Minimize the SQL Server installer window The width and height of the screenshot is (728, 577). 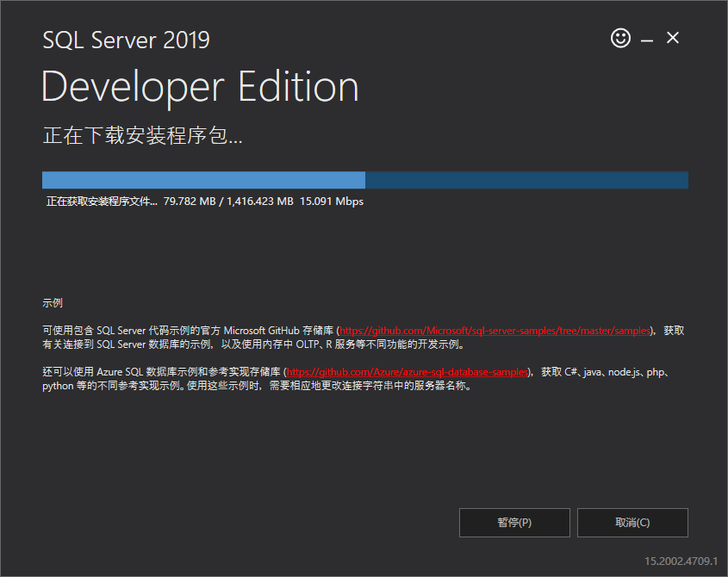point(647,40)
